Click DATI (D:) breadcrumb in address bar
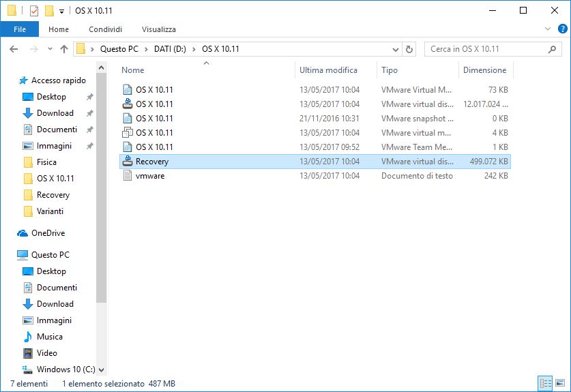This screenshot has height=392, width=571. point(170,49)
